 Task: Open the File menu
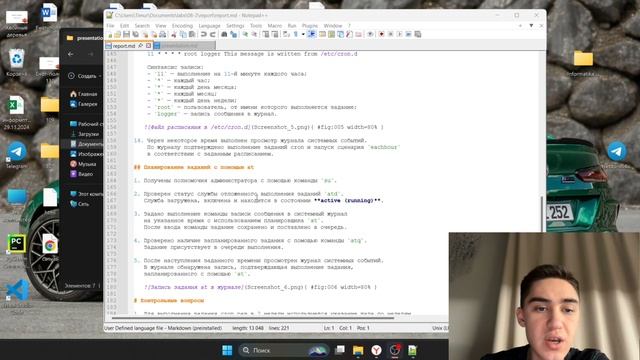click(110, 26)
